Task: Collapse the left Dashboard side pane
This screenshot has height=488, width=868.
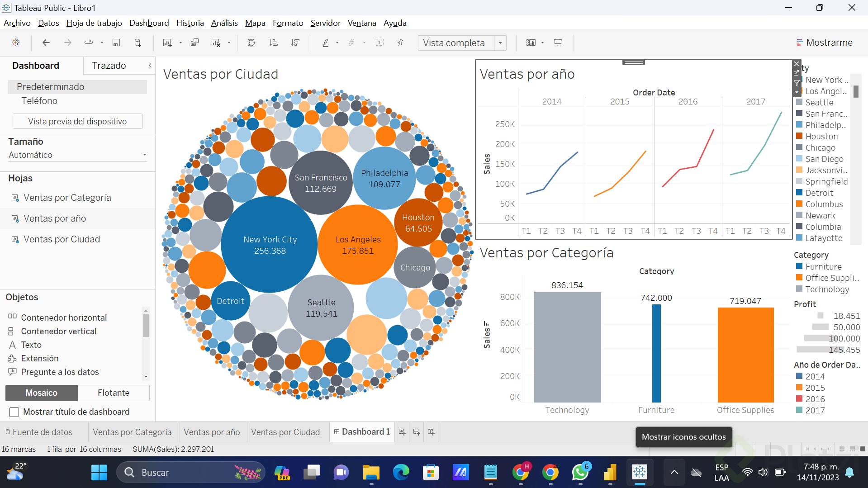Action: point(150,66)
